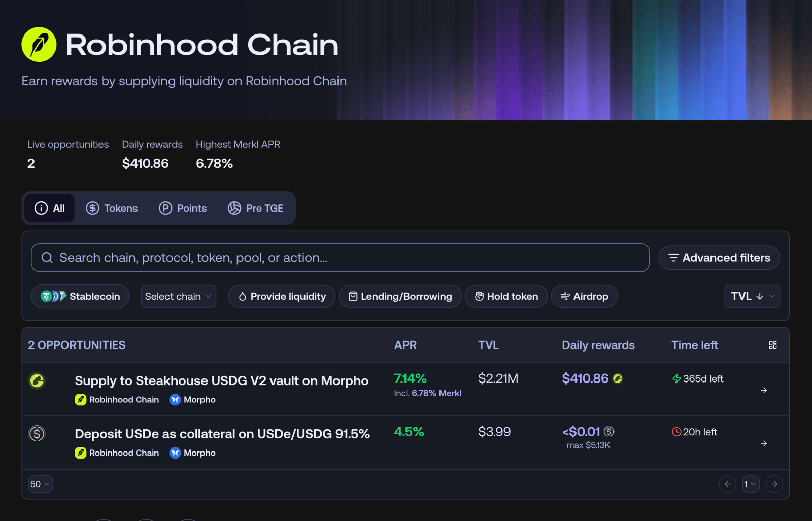
Task: Click the grid view layout icon
Action: pyautogui.click(x=773, y=345)
